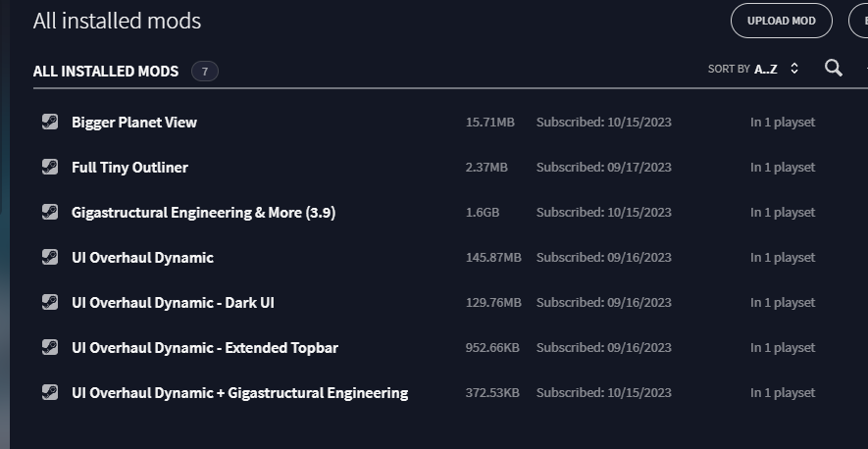Click Steam icon beside Gigastructural Engineering & More
Screen dimensions: 868x449
pos(50,212)
